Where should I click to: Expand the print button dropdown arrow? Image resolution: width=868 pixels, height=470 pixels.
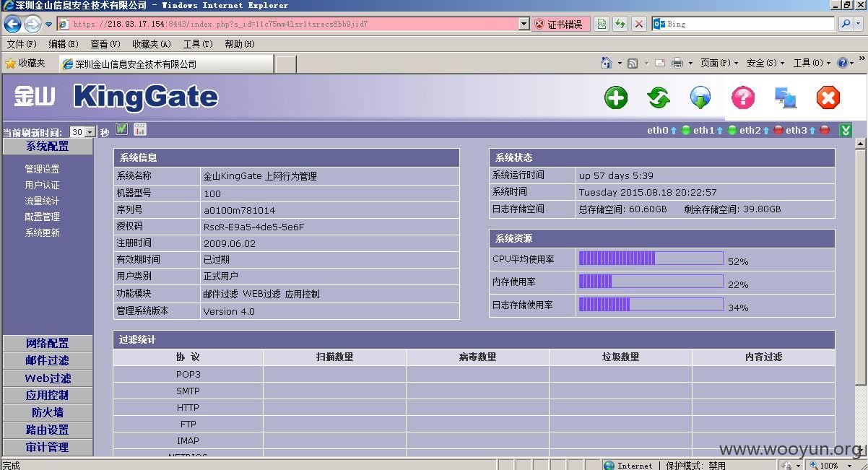[690, 64]
